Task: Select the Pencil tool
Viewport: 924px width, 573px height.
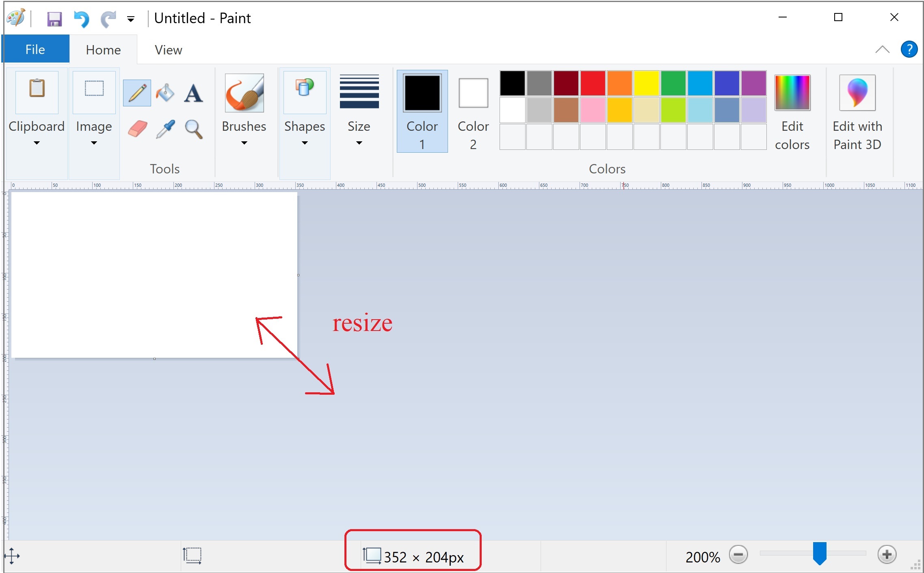Action: click(137, 93)
